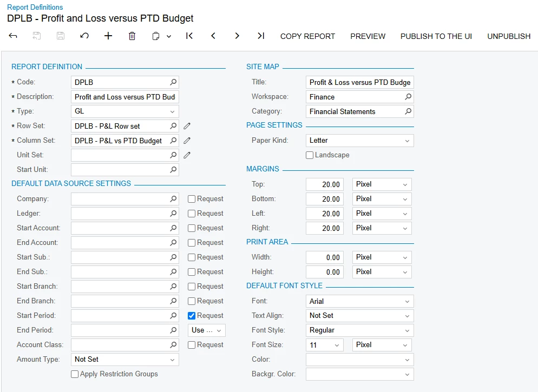Enable Request checkbox for Ledger
The height and width of the screenshot is (392, 538).
pos(192,214)
